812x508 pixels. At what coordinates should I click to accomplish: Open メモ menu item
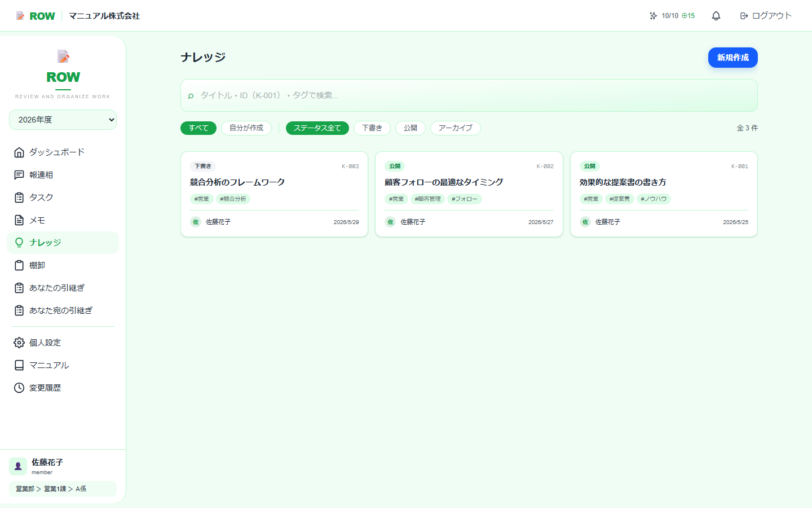63,220
